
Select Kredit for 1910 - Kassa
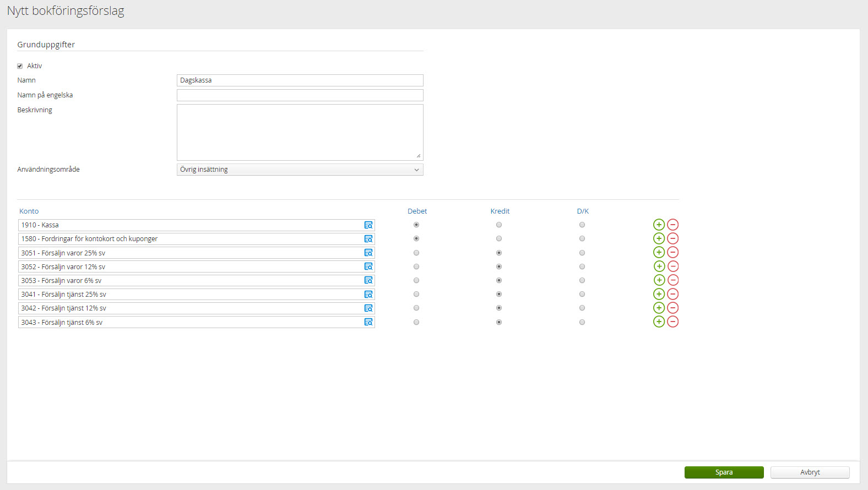[x=499, y=225]
